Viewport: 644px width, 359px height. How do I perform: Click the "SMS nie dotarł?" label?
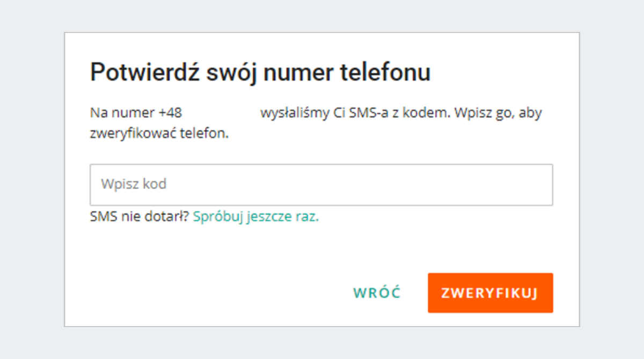[140, 217]
